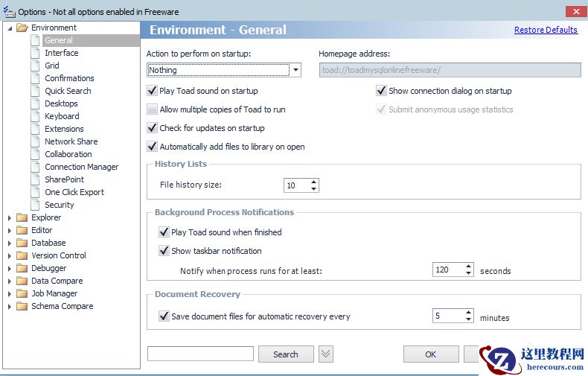Toggle Check for updates on startup

click(152, 128)
